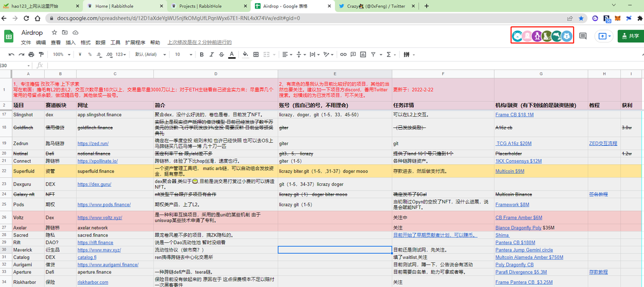Image resolution: width=644 pixels, height=287 pixels.
Task: Open the 扩展程序 menu
Action: pos(135,42)
